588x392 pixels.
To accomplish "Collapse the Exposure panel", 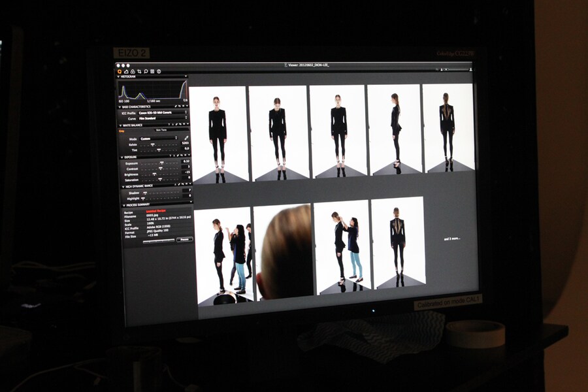I will coord(122,157).
